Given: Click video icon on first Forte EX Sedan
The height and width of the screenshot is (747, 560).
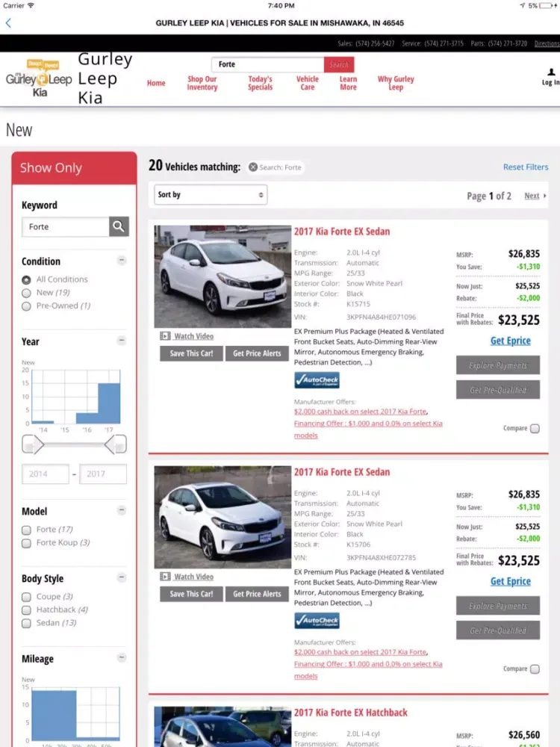Looking at the screenshot, I should tap(165, 336).
